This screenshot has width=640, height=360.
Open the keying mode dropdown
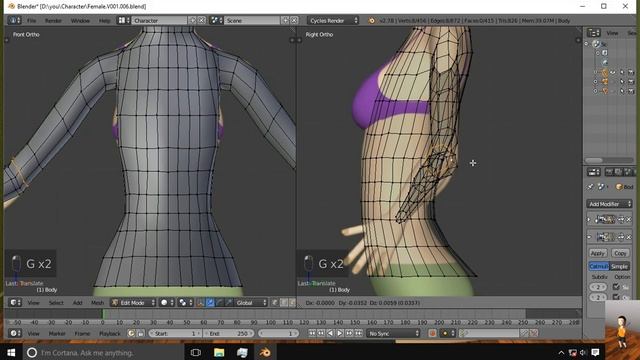coord(447,333)
